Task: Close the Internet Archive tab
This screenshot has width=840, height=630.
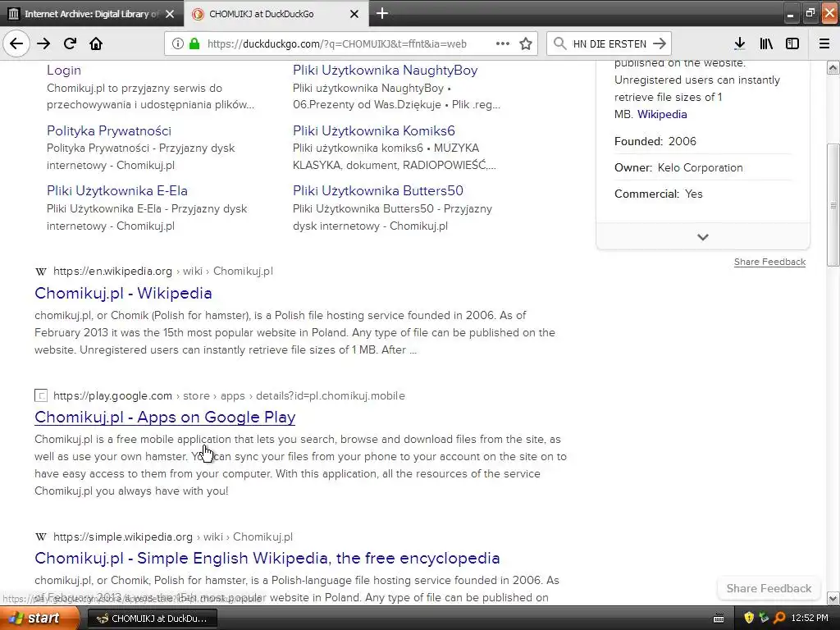Action: coord(170,14)
